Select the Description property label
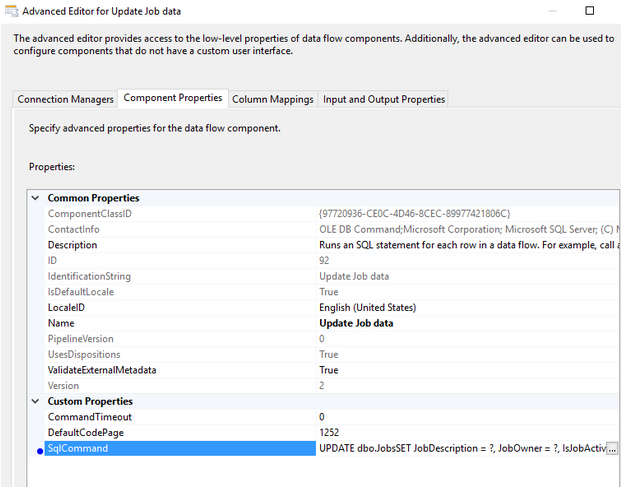This screenshot has width=625, height=489. point(72,245)
